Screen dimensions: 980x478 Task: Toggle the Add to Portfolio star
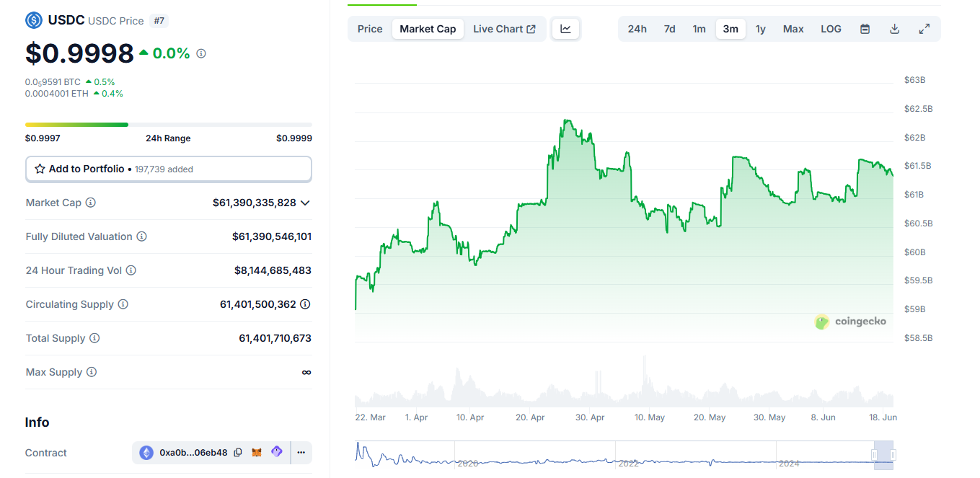coord(40,168)
